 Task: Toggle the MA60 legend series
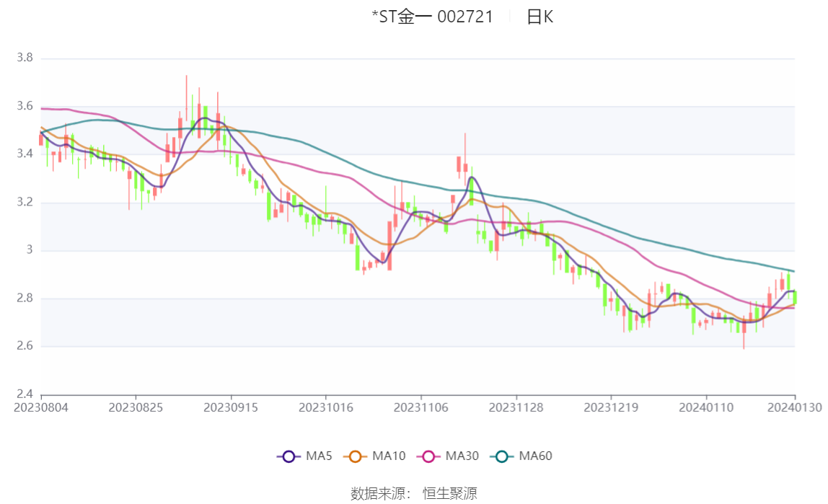(x=521, y=456)
